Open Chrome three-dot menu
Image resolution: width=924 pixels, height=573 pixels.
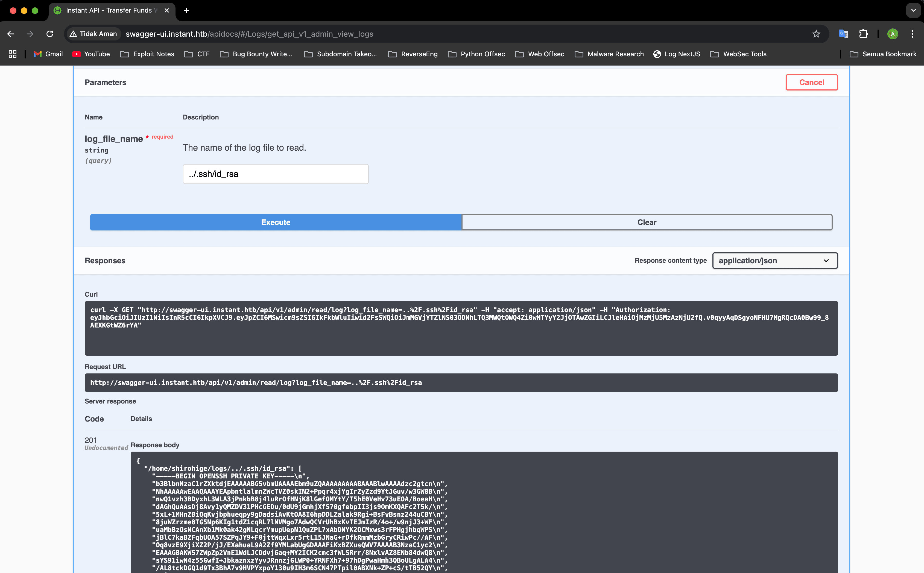912,34
